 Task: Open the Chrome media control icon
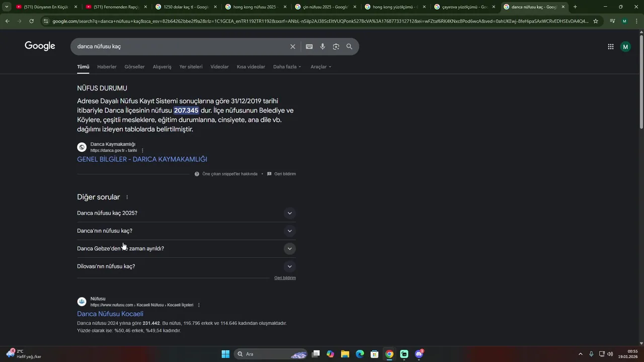tap(612, 21)
